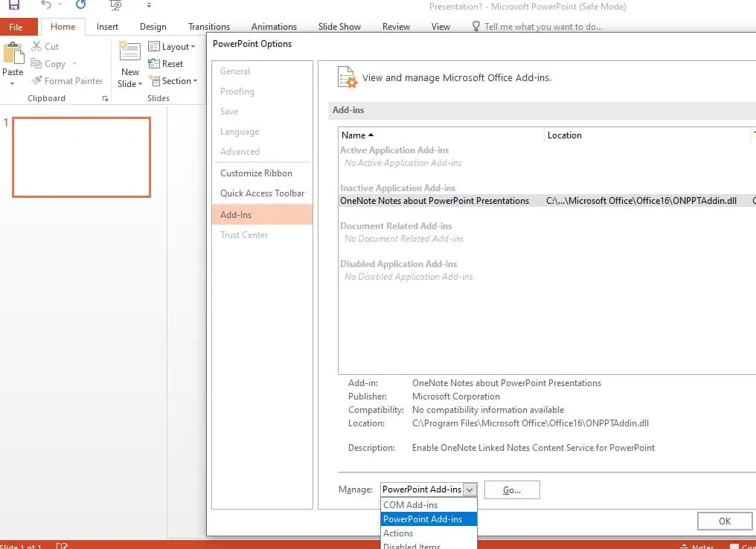This screenshot has height=549, width=756.
Task: Switch to the Insert ribbon tab
Action: 107,27
